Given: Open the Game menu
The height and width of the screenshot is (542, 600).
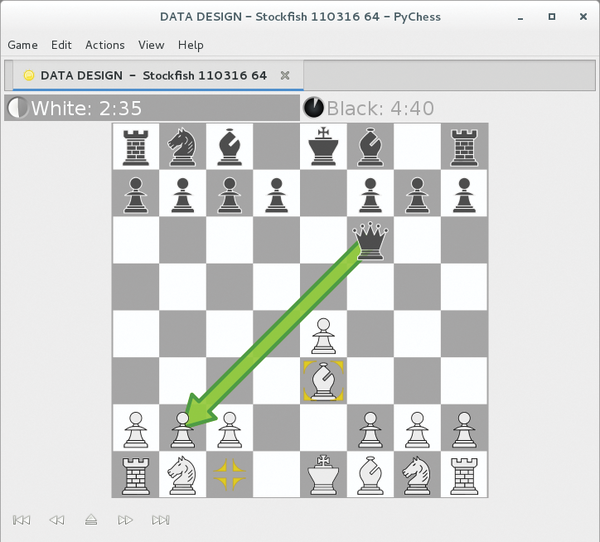Looking at the screenshot, I should tap(23, 45).
